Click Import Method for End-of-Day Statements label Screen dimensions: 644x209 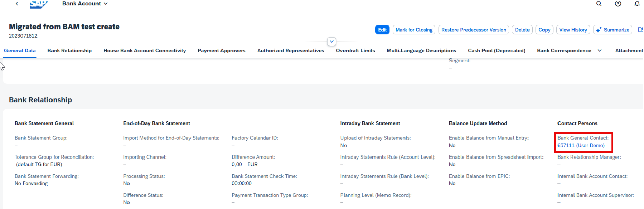pyautogui.click(x=171, y=138)
